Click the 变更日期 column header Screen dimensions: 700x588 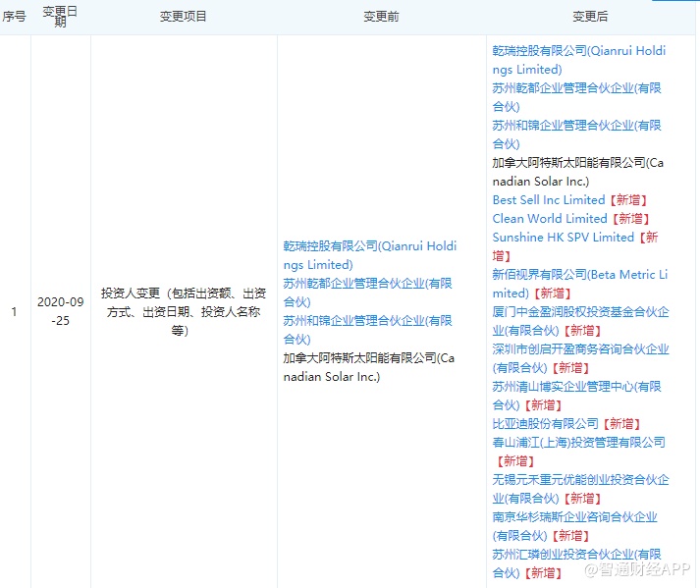[60, 17]
